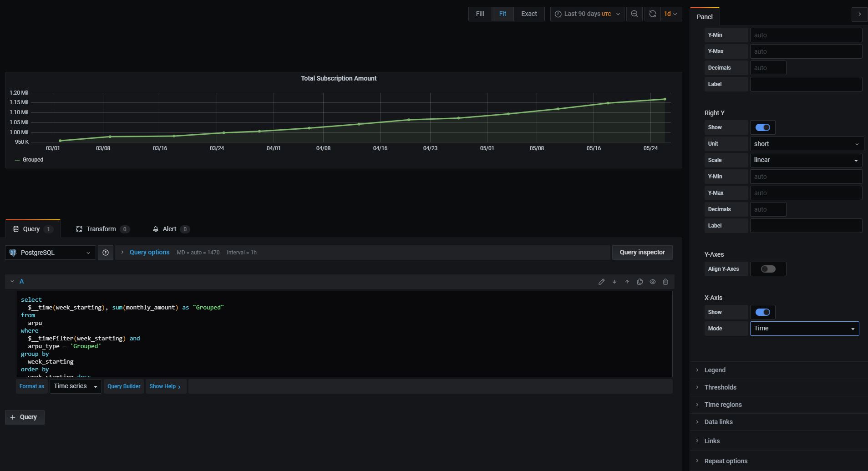This screenshot has height=471, width=868.
Task: Open the Query inspector
Action: [x=642, y=252]
